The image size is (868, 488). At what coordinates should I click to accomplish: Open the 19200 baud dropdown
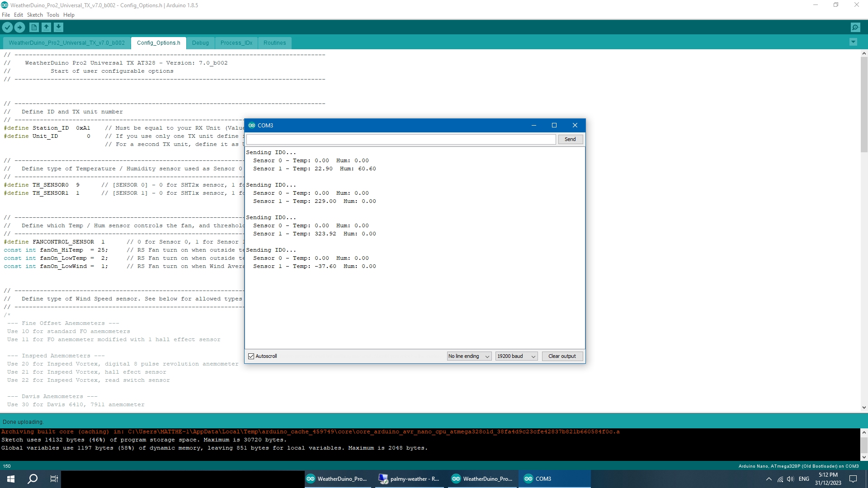[516, 356]
